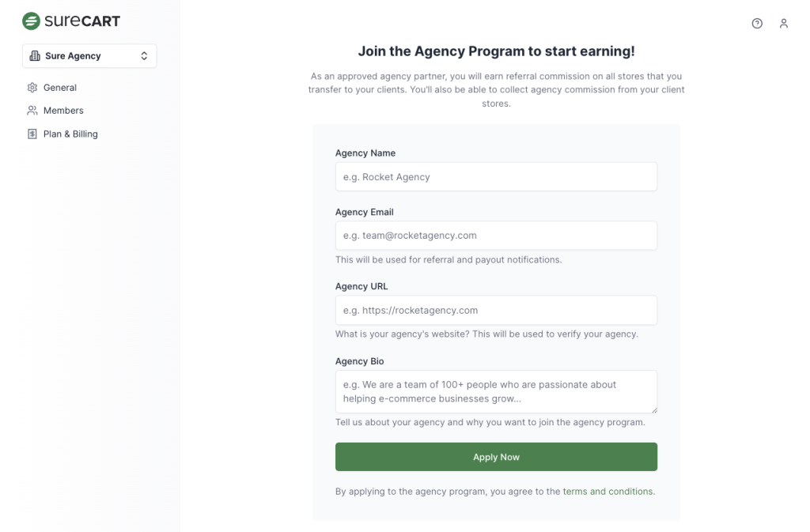Open the Sure Agency switcher by its name
Screen dimensions: 810x532
click(73, 56)
